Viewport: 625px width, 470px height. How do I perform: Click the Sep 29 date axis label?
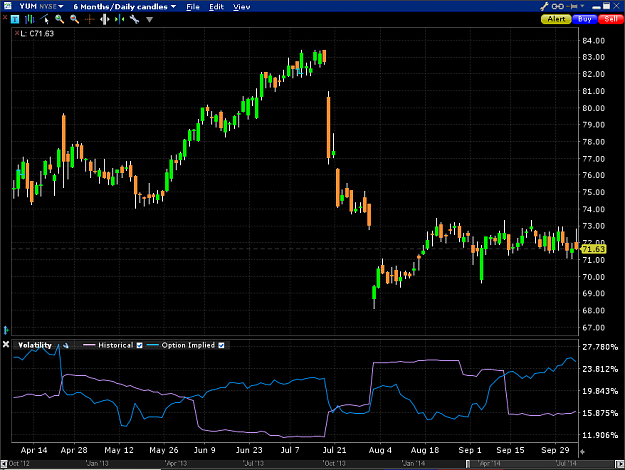pyautogui.click(x=555, y=450)
